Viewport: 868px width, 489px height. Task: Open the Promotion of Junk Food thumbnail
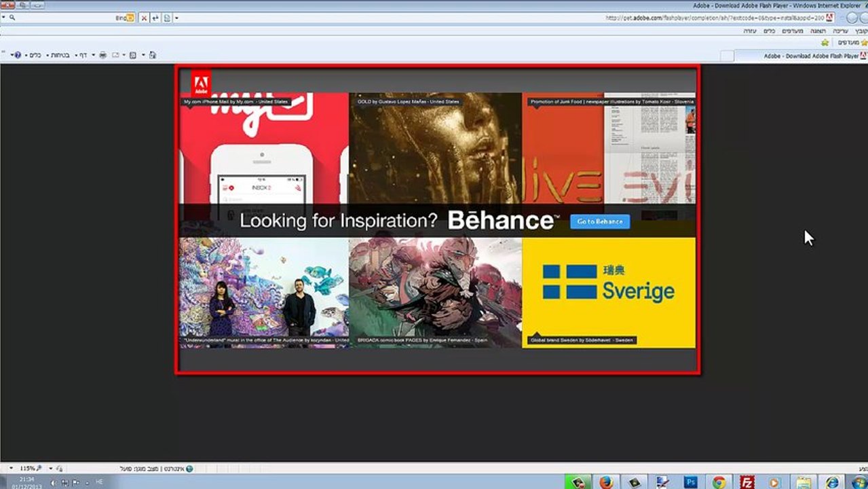point(609,149)
